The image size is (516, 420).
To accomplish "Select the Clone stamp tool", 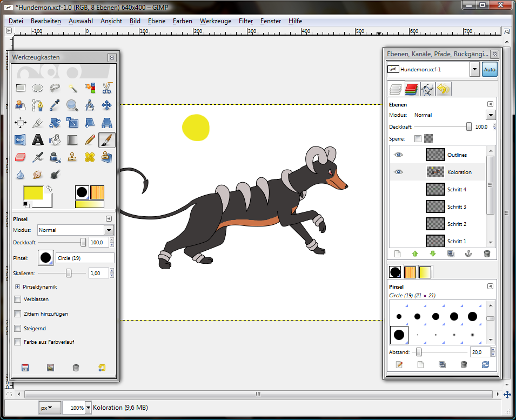I will tap(72, 157).
